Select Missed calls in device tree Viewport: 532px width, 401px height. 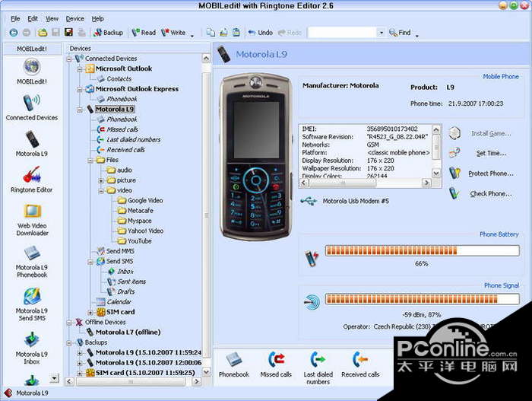122,129
